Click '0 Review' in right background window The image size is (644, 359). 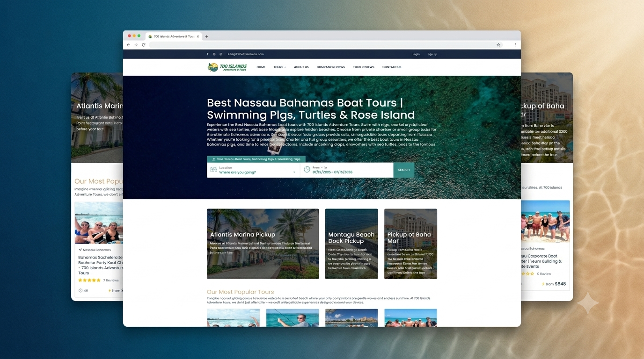click(x=544, y=274)
